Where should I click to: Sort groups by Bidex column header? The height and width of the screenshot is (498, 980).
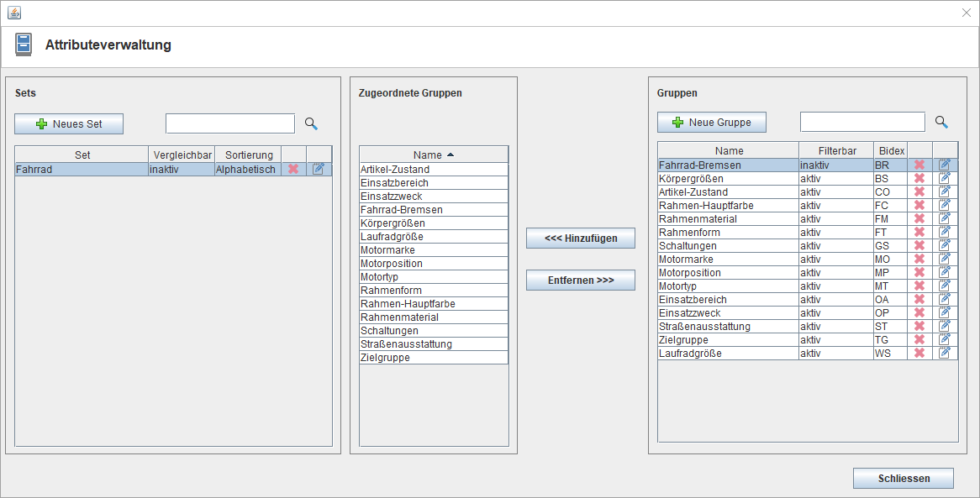click(x=891, y=150)
